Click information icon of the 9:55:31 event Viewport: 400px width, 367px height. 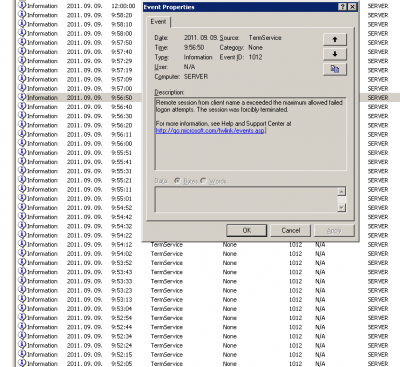click(x=22, y=170)
